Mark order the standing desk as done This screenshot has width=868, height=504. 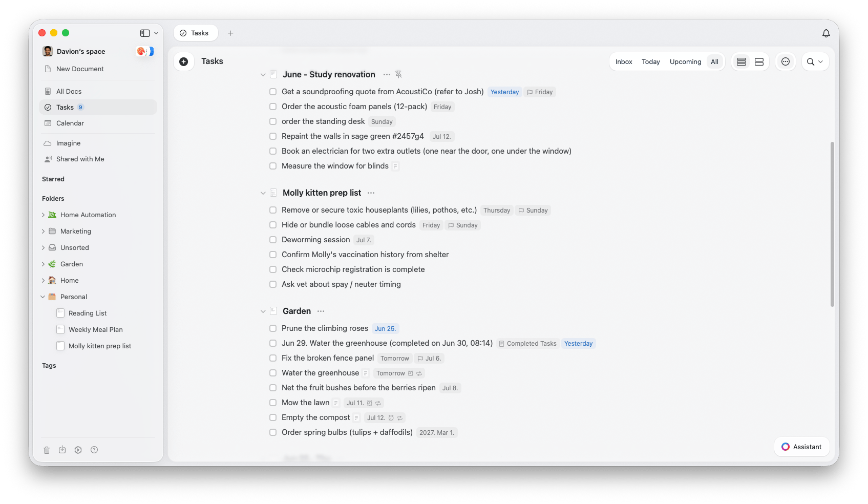pos(273,122)
